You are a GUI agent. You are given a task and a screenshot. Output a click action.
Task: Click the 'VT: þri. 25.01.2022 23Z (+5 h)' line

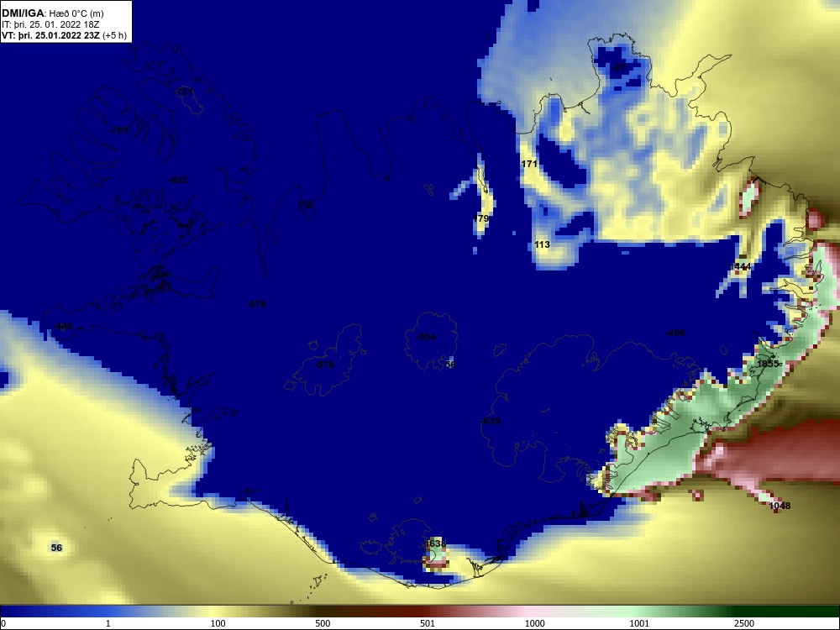coord(65,35)
